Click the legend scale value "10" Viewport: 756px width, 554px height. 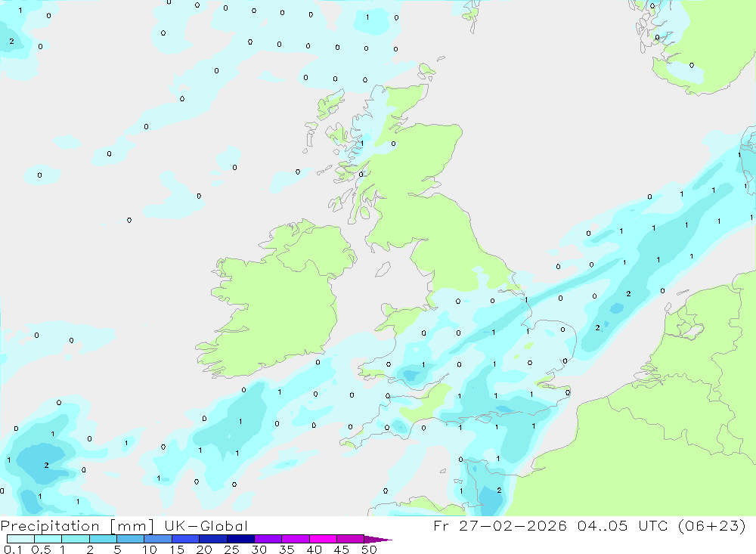(x=150, y=549)
